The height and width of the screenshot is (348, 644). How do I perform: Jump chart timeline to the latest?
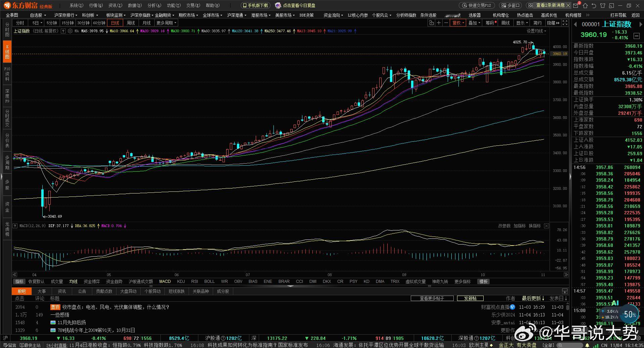(566, 275)
